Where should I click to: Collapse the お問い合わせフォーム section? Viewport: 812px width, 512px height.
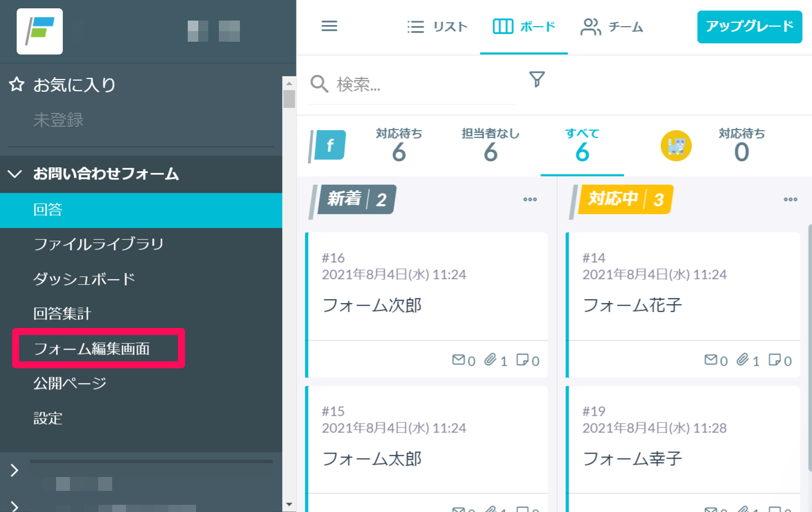[x=14, y=174]
